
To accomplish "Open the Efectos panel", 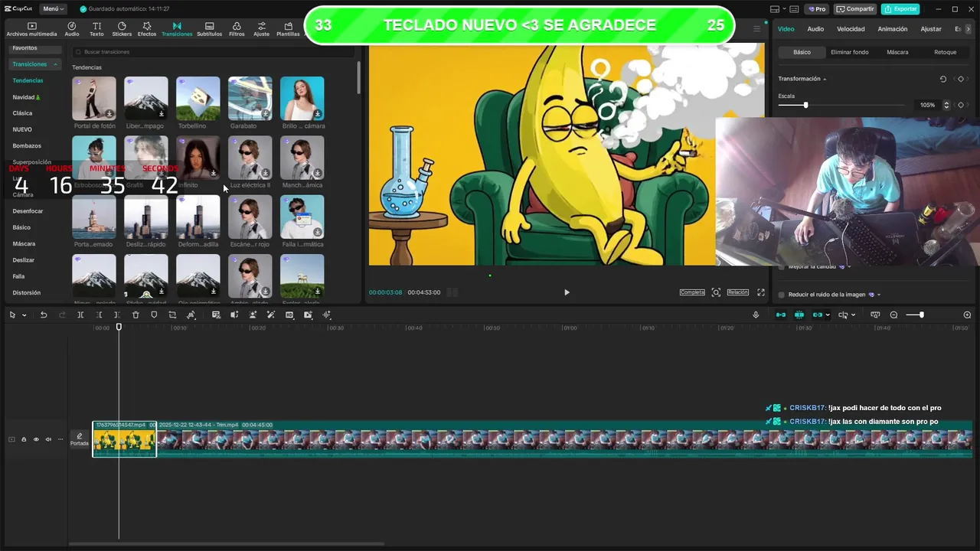I will tap(147, 29).
